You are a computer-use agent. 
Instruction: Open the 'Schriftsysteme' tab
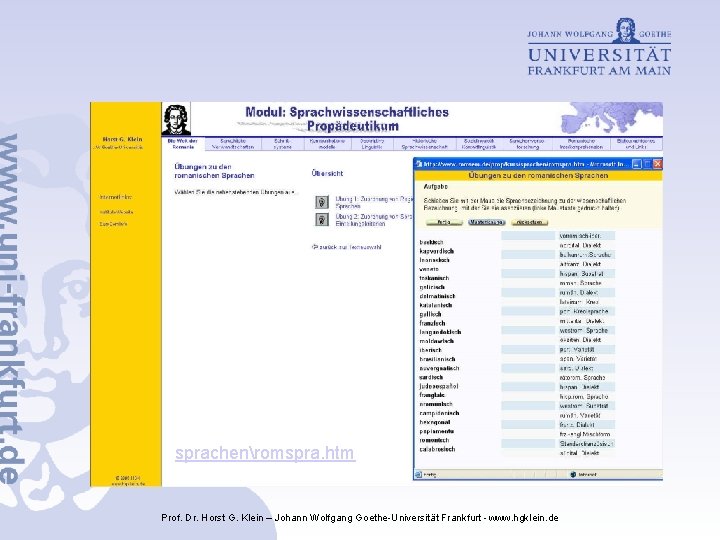pyautogui.click(x=282, y=144)
